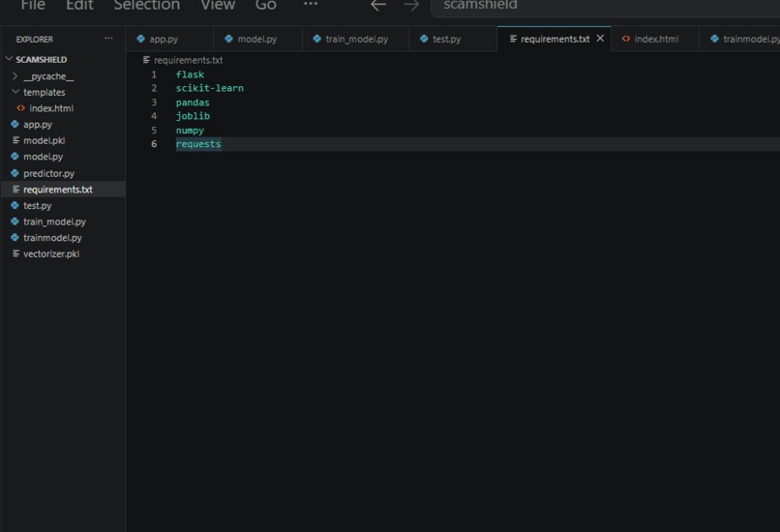Click Python icon on test.py tab
This screenshot has height=532, width=780.
pyautogui.click(x=424, y=39)
